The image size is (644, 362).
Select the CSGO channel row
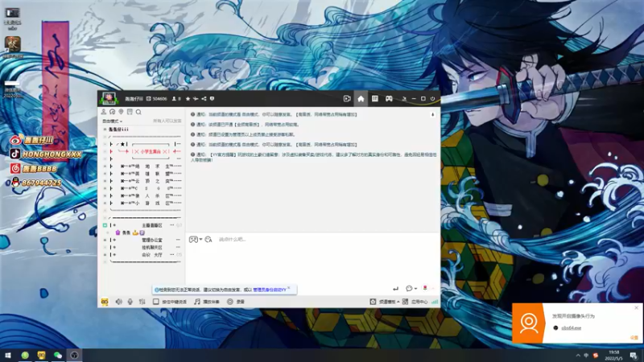coord(142,188)
